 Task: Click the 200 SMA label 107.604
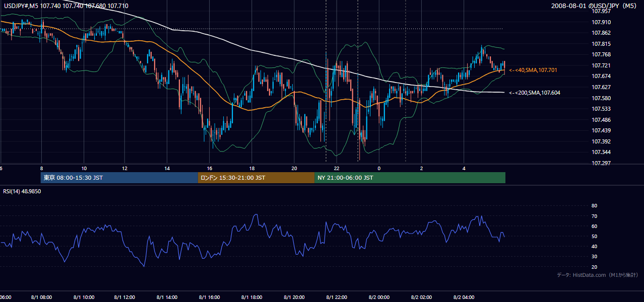535,93
